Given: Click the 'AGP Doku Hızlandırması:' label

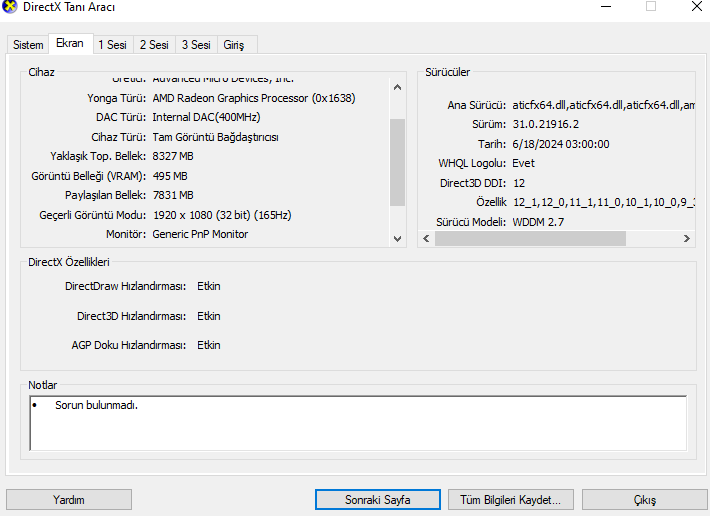Looking at the screenshot, I should coord(129,345).
